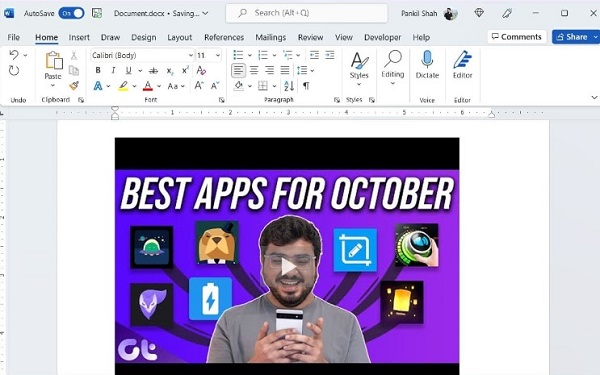Switch to the Layout tab
The image size is (600, 375).
(179, 38)
